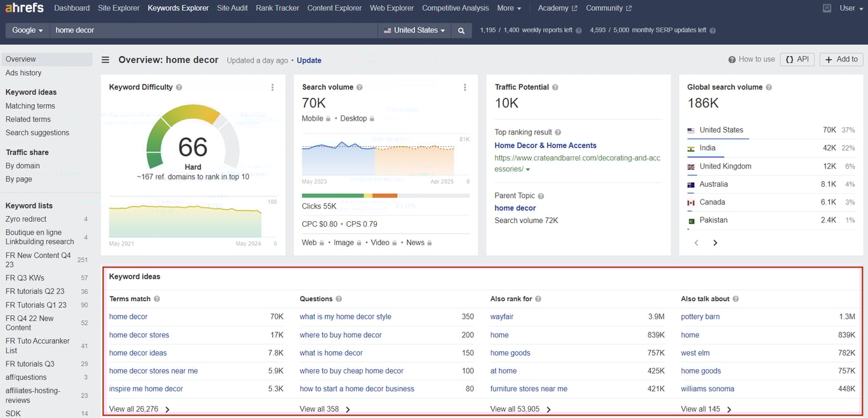Open the Keyword Difficulty three-dot menu
The image size is (868, 418).
pos(273,87)
